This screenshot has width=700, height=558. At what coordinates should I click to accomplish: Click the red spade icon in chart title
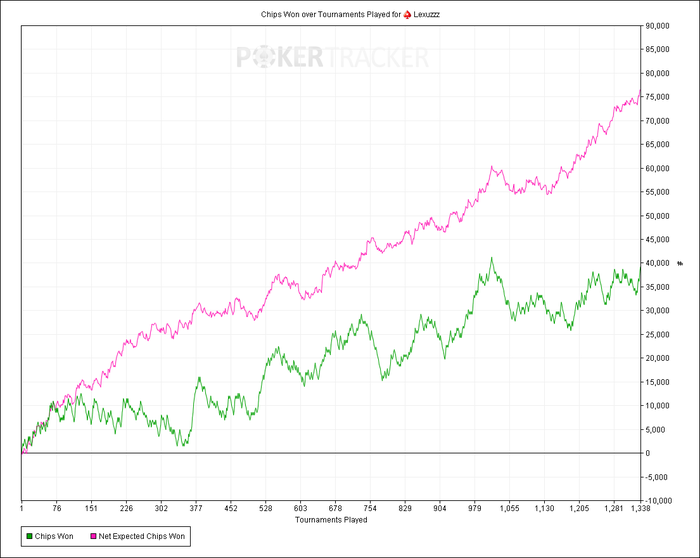pos(407,14)
